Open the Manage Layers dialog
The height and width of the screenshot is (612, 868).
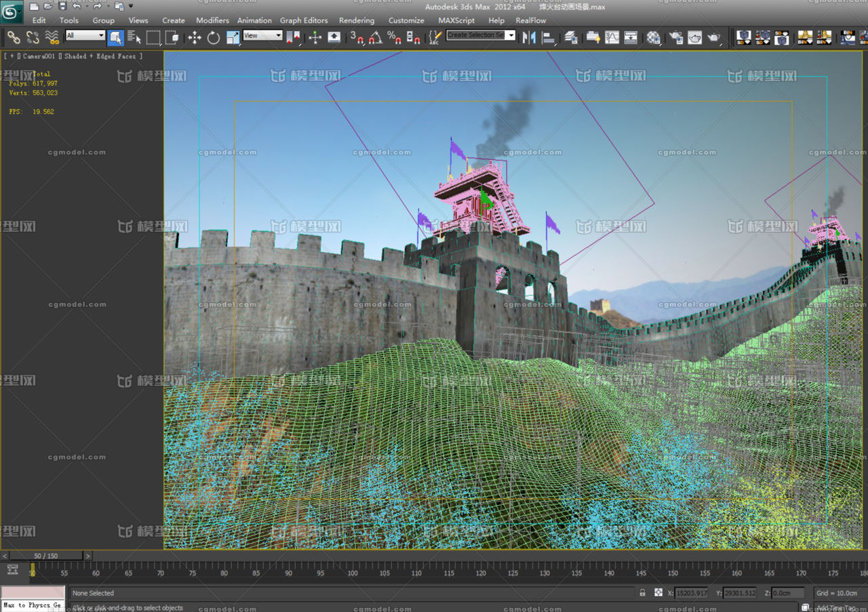click(571, 37)
